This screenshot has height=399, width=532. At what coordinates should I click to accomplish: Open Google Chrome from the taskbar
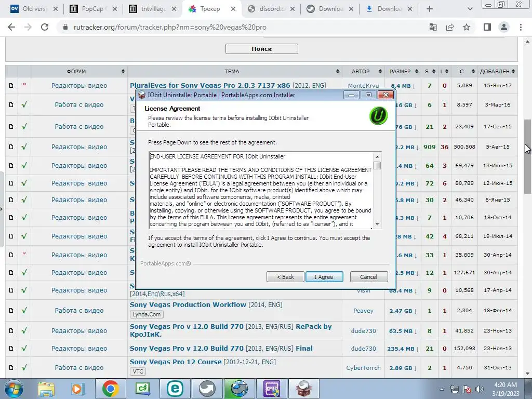[x=110, y=389]
